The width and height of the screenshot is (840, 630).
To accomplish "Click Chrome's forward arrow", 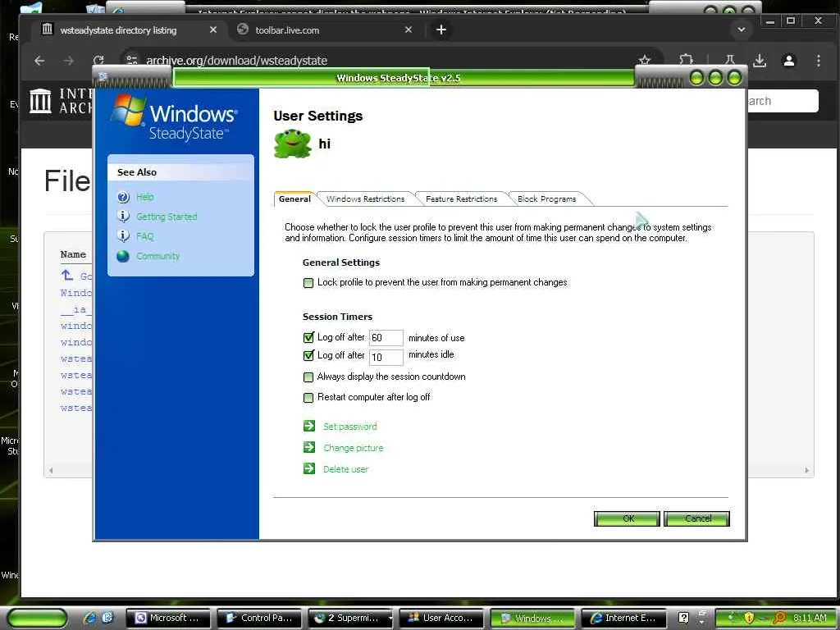I will [x=69, y=61].
